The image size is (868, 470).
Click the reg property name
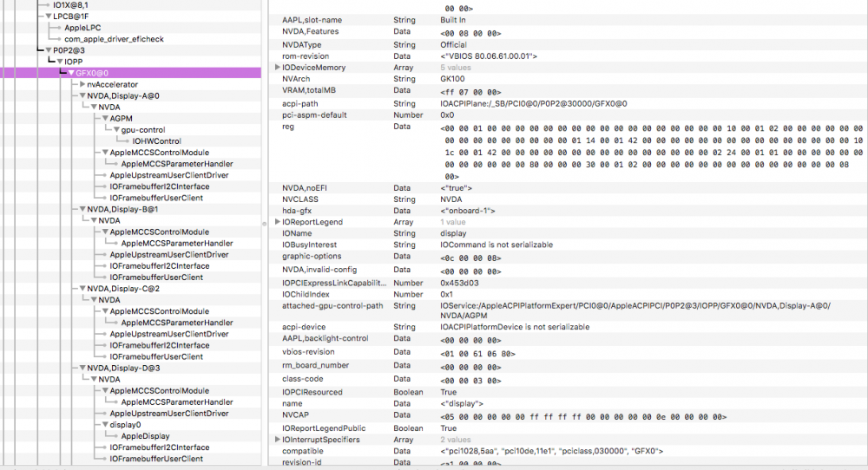coord(288,127)
